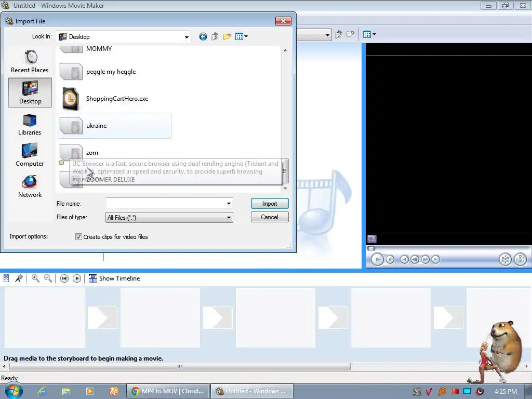
Task: Open Windows Media Player from taskbar
Action: coord(89,391)
